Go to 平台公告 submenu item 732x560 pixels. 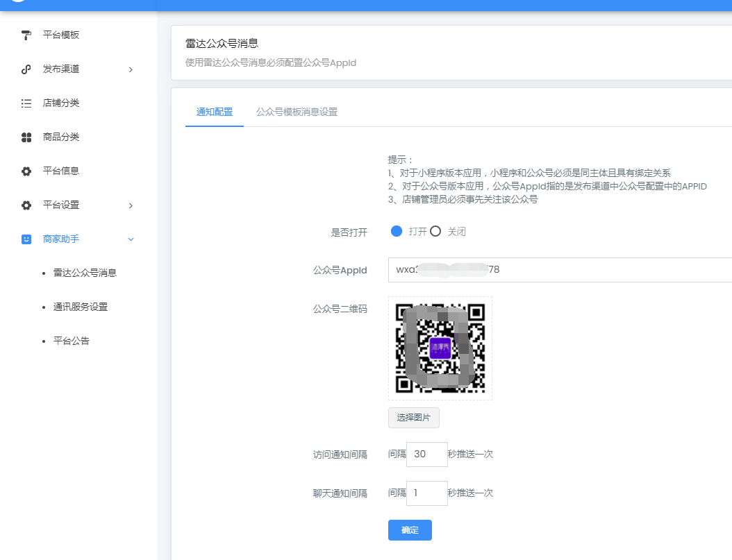tap(71, 341)
